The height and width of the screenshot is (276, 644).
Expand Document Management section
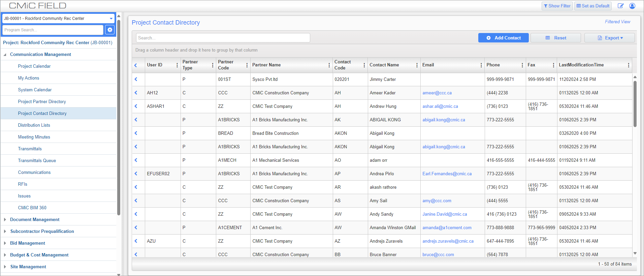5,220
